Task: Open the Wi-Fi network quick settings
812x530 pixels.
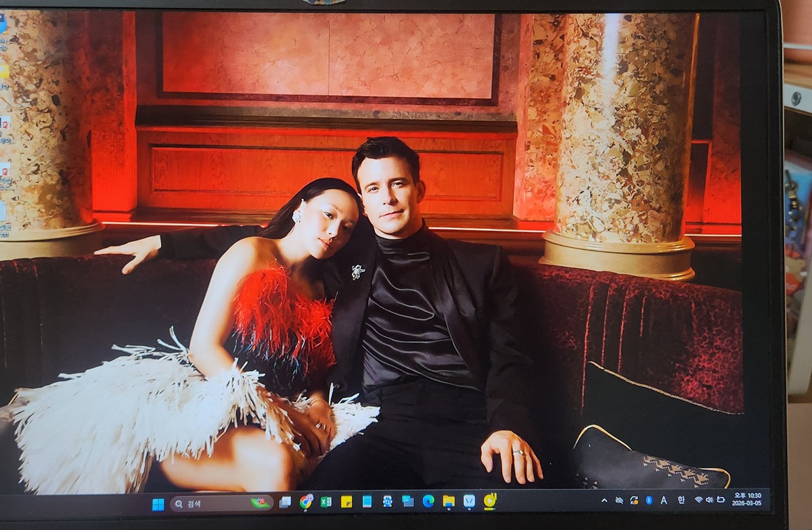Action: (x=698, y=500)
